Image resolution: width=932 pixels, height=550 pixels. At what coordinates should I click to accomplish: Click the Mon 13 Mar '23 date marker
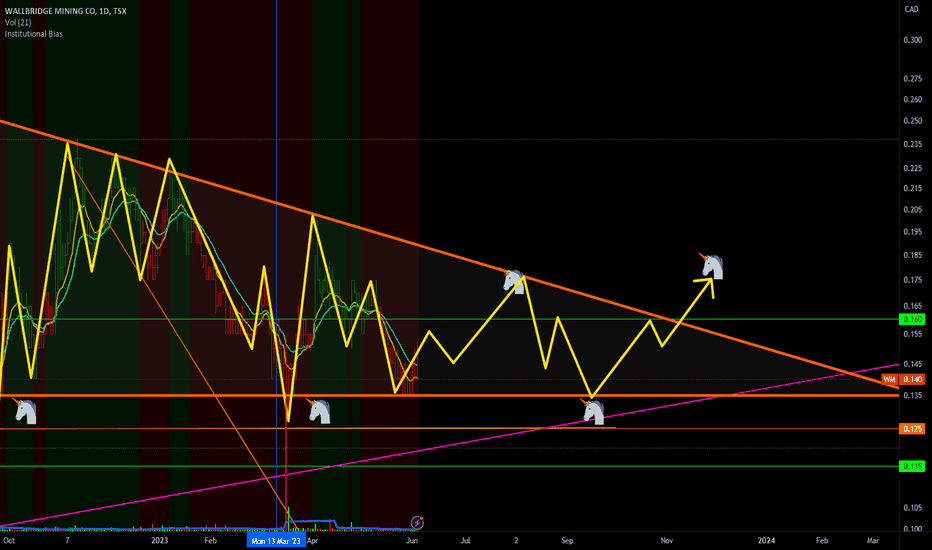276,540
